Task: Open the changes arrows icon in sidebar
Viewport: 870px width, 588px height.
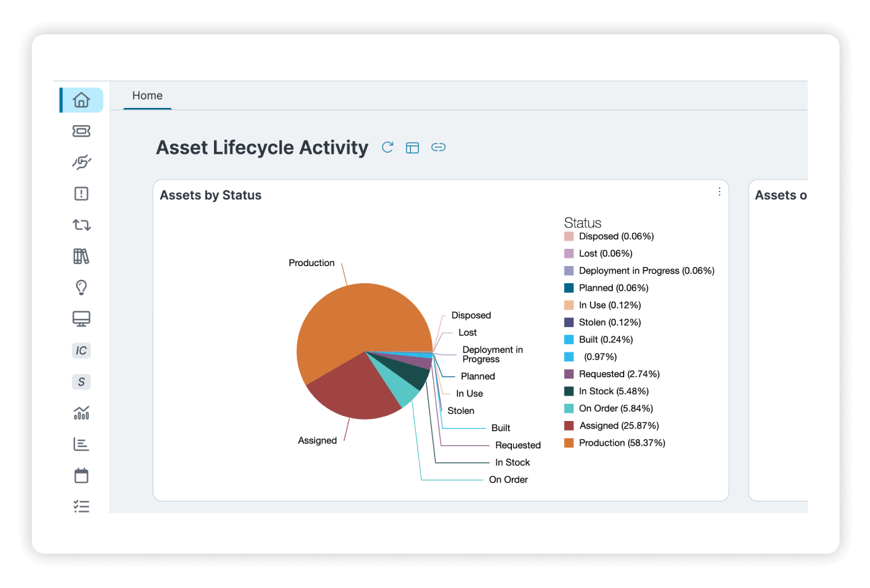Action: (x=81, y=225)
